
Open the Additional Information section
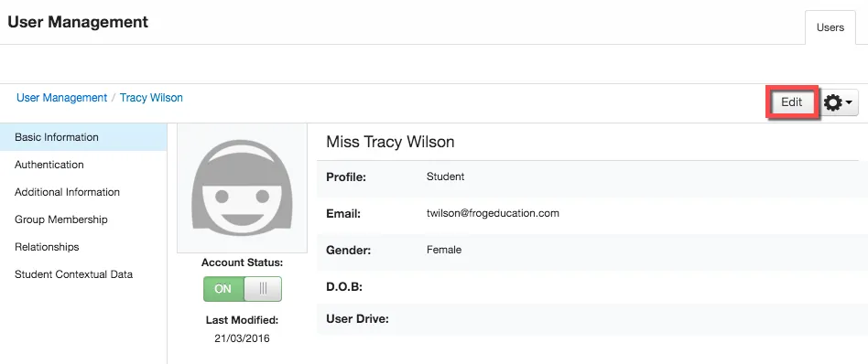[67, 192]
